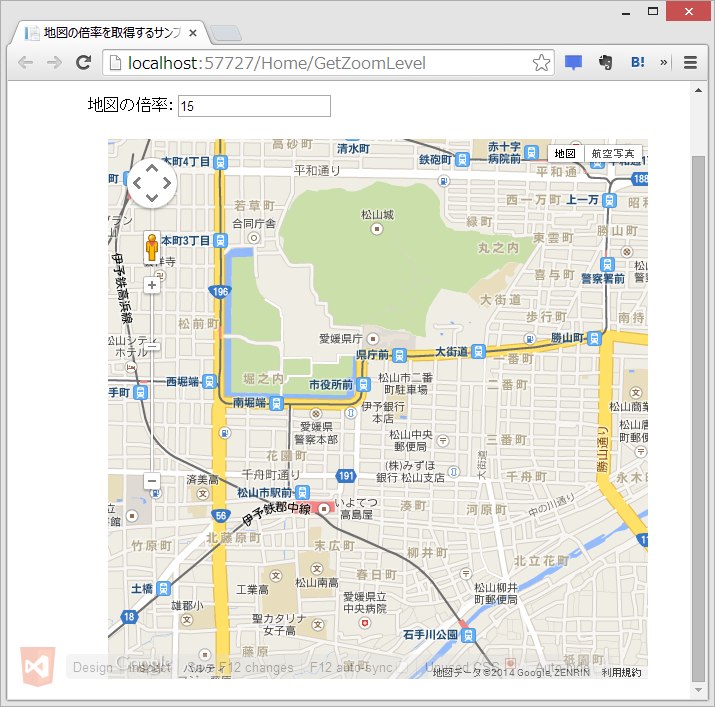This screenshot has height=707, width=715.
Task: Click the 松山城 marker on the map
Action: pos(377,229)
